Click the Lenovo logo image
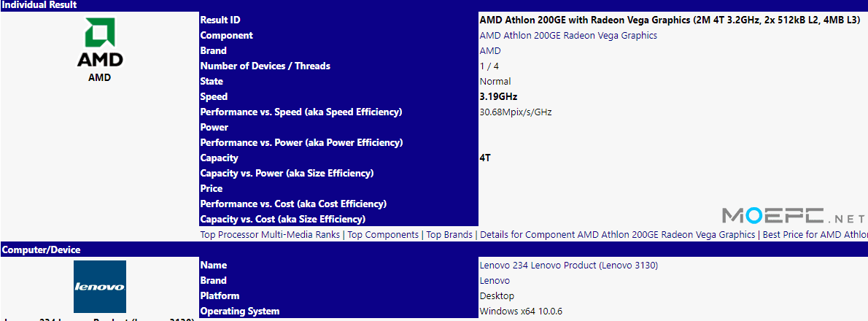The height and width of the screenshot is (321, 868). coord(100,287)
